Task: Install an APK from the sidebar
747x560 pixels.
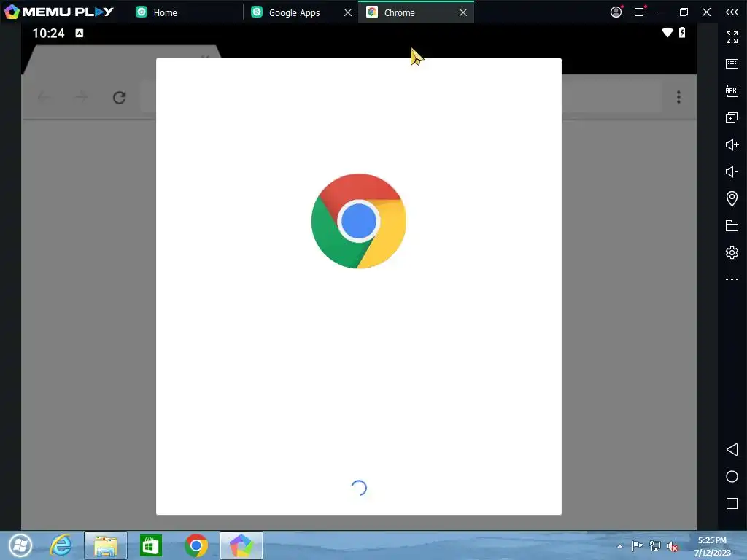Action: pyautogui.click(x=732, y=90)
